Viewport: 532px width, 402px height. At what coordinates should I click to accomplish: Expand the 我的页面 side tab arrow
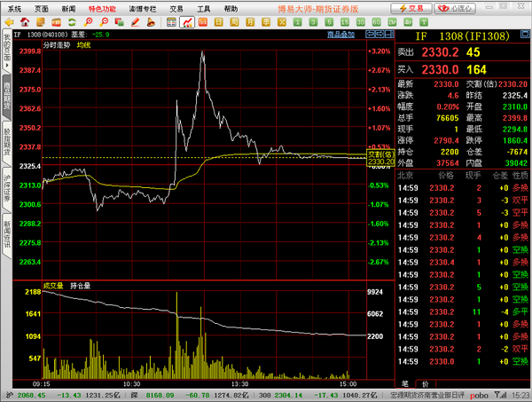coord(7,65)
